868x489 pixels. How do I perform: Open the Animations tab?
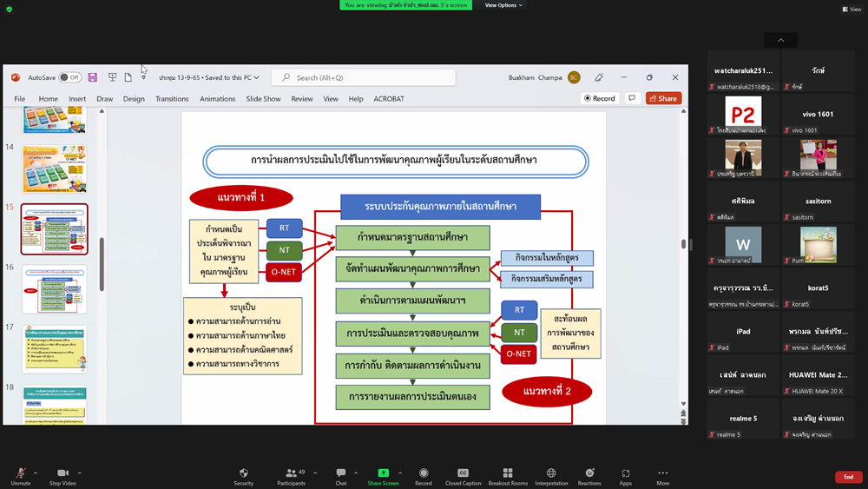point(218,98)
